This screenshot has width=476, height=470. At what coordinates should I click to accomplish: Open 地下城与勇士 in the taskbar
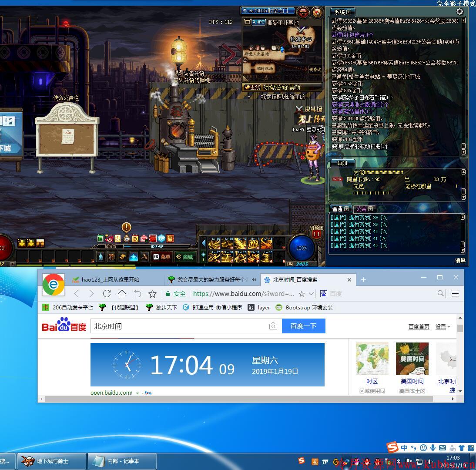52,461
